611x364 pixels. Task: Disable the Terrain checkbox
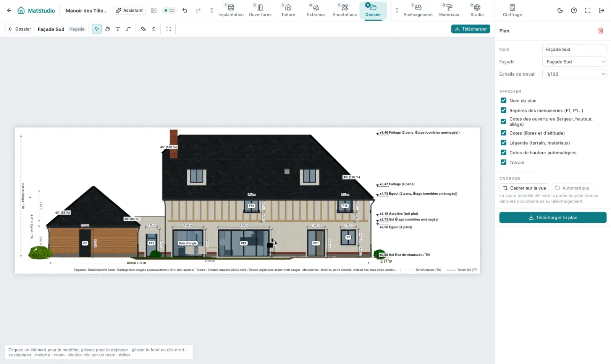[x=503, y=162]
